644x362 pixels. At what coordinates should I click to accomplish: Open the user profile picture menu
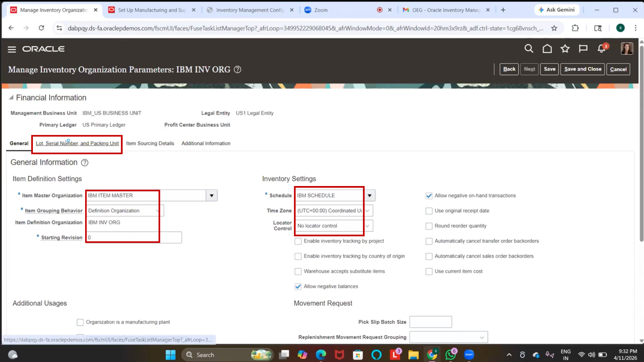tap(627, 49)
